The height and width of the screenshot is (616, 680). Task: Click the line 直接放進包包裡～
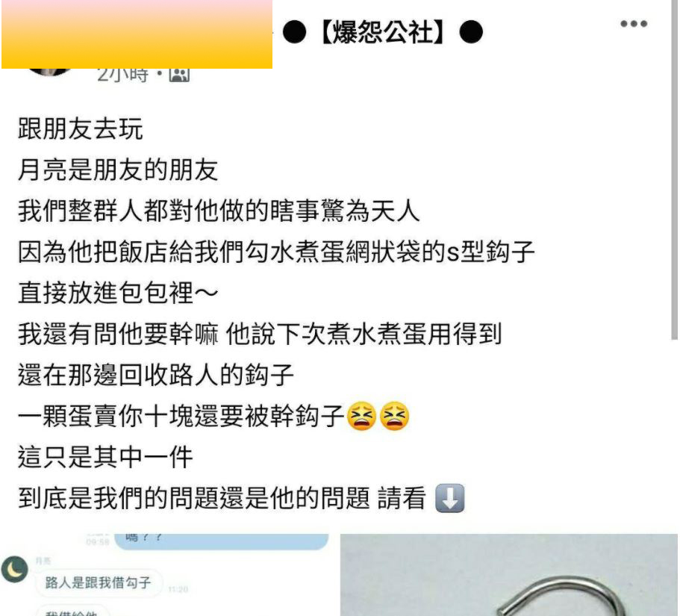pyautogui.click(x=118, y=293)
